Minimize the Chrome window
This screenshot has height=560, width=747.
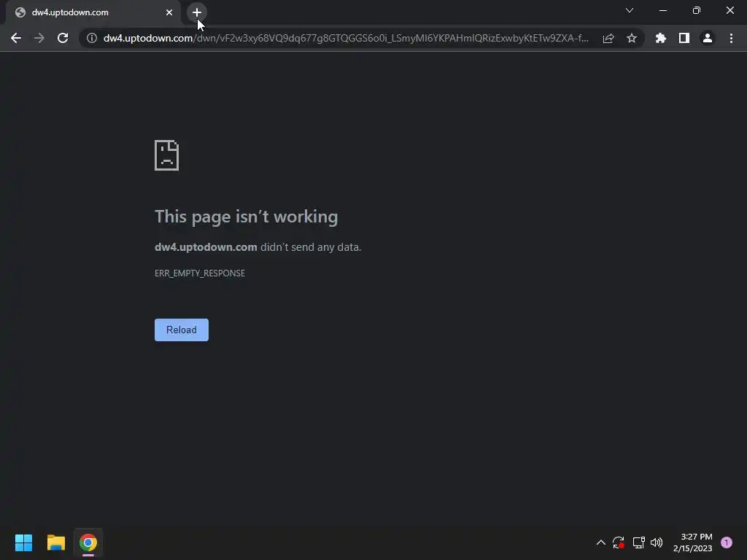pos(663,10)
